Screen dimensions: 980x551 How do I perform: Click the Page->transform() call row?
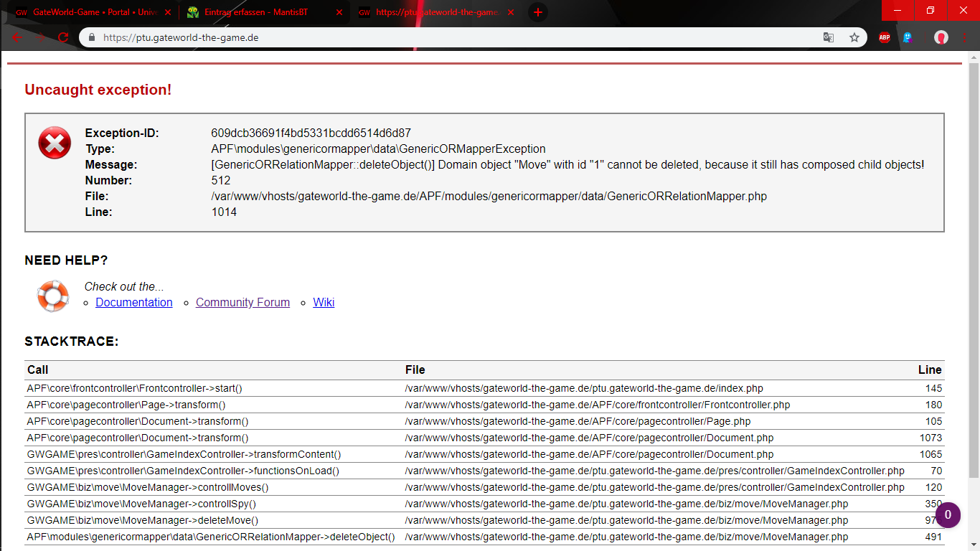click(x=126, y=405)
